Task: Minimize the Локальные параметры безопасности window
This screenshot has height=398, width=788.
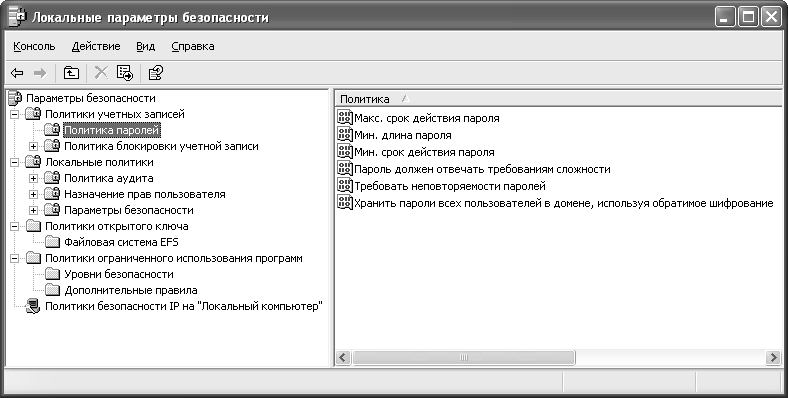Action: [x=725, y=18]
